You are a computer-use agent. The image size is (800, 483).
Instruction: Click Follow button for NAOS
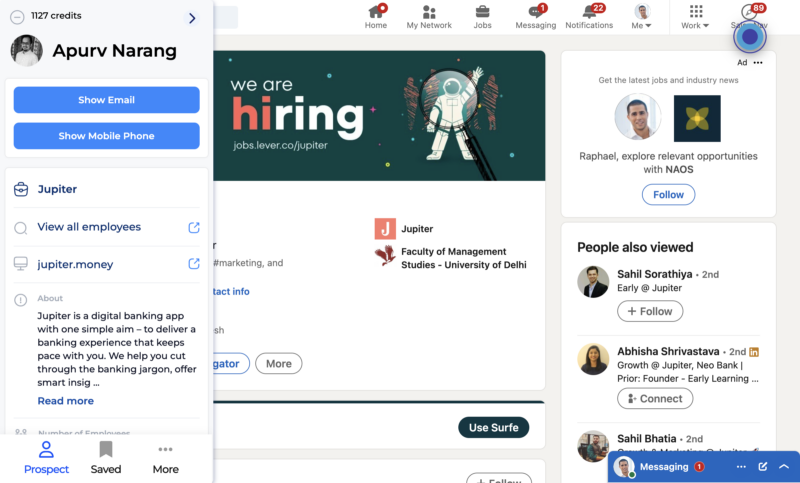[x=668, y=195]
